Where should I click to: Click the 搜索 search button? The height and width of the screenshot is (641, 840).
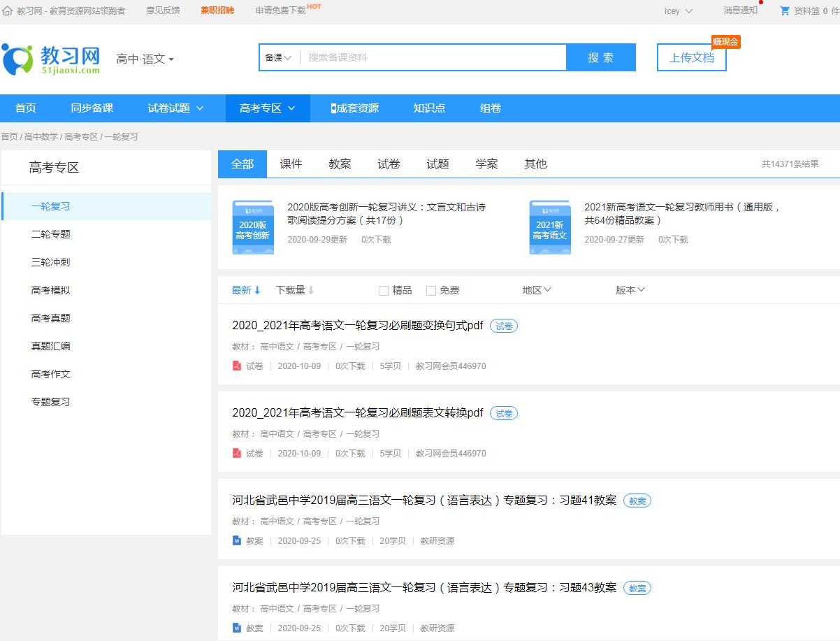pyautogui.click(x=600, y=57)
